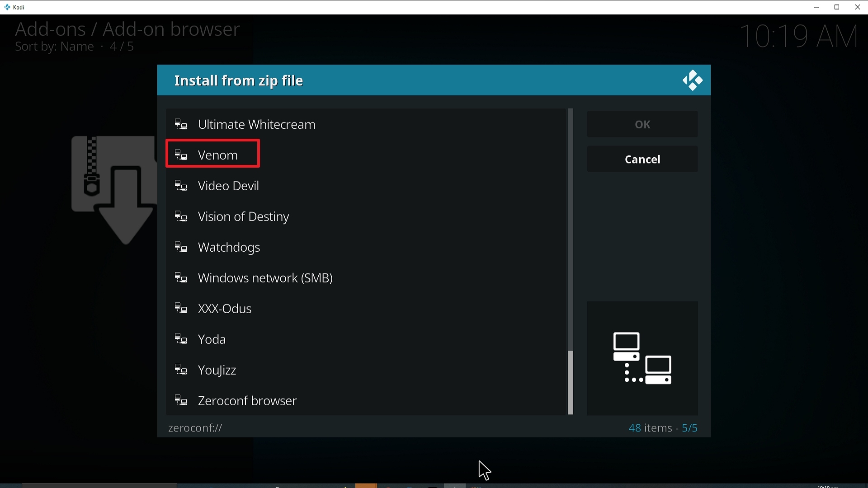Click the network icon beside Vision of Destiny

(181, 217)
